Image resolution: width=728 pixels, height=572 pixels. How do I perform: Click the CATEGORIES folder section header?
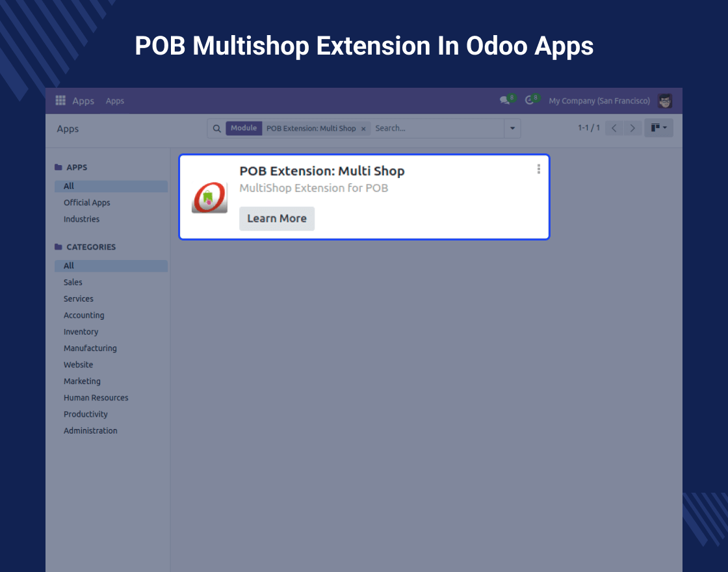coord(85,247)
